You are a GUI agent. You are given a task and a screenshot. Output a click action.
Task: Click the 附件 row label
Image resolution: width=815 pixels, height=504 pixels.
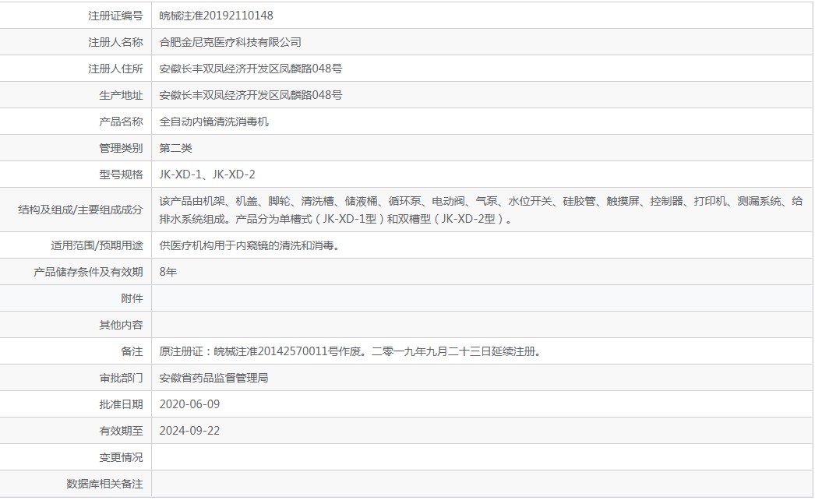tap(132, 298)
